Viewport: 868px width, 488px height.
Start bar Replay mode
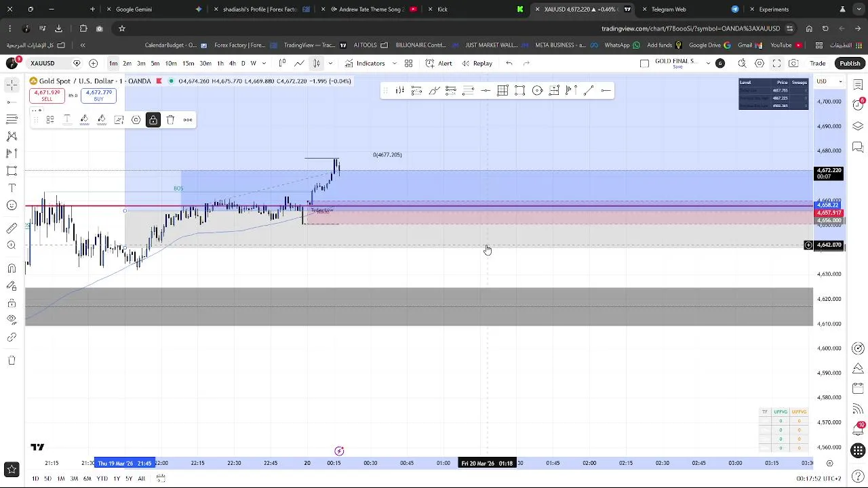pos(477,63)
